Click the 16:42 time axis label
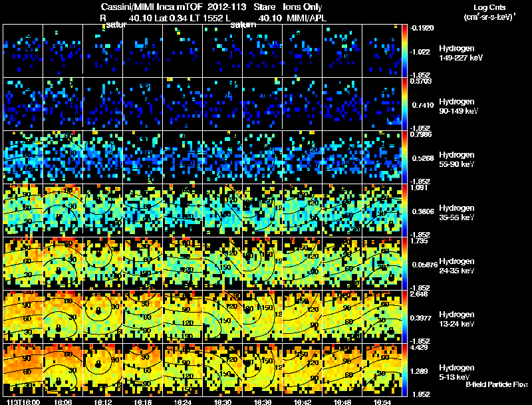 tap(303, 402)
